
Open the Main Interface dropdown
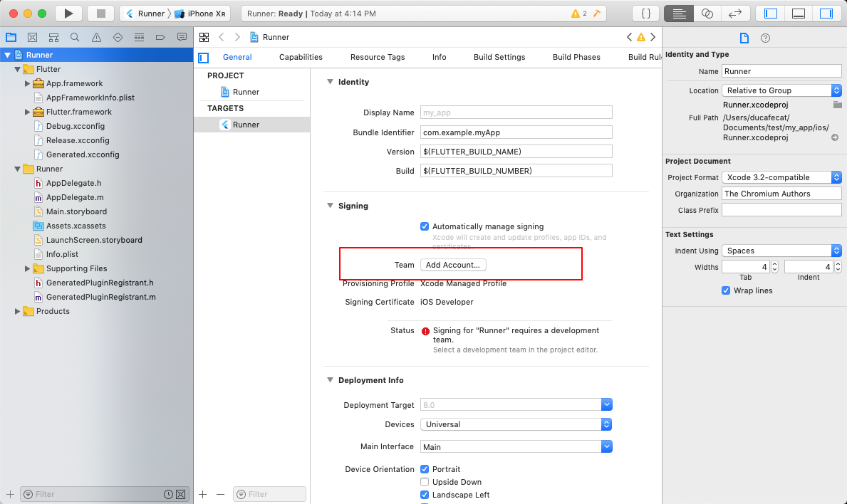point(607,447)
